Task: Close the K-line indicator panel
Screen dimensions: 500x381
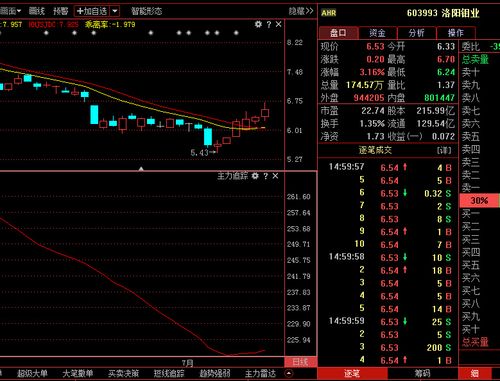Action: coord(279,24)
